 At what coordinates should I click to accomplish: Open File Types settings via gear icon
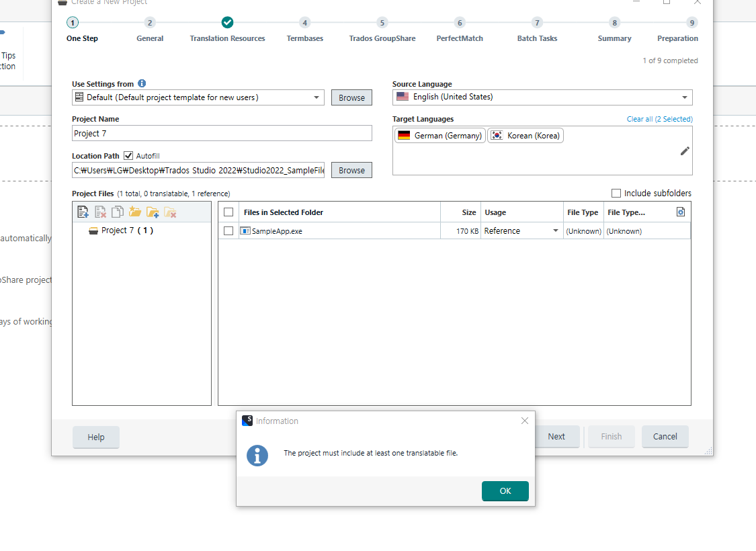pos(681,211)
